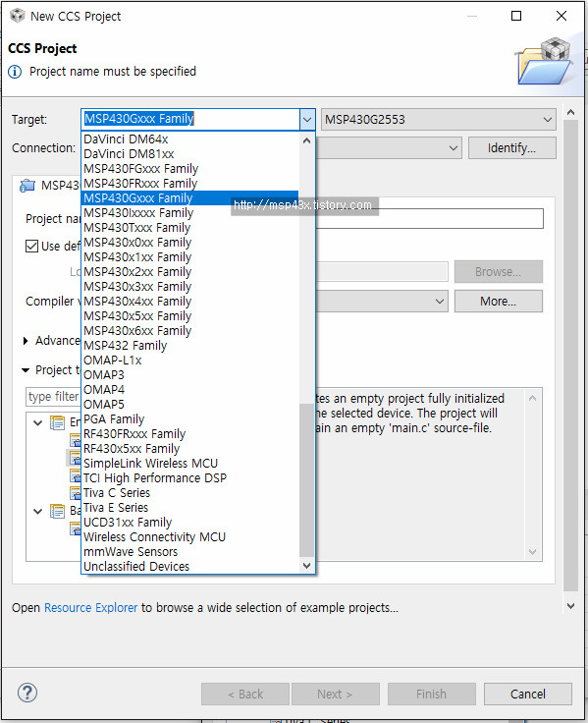Choose mmWave Sensors from the list

[x=189, y=552]
